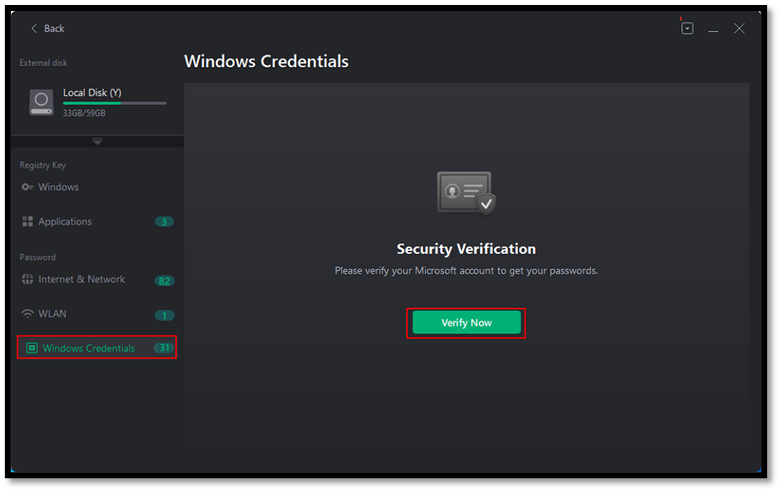
Task: Click the Local Disk (Y) usage bar
Action: coord(114,103)
